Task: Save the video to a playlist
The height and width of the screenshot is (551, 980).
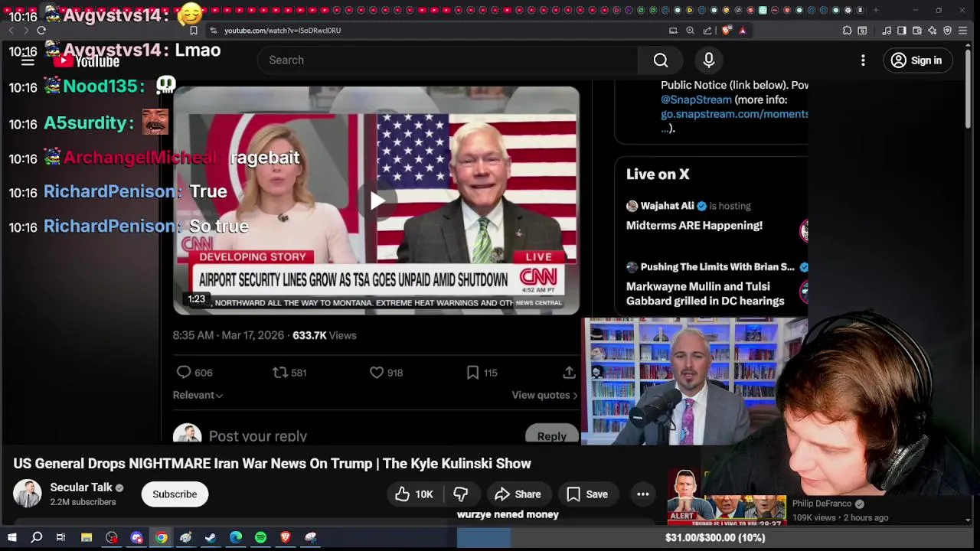Action: (x=587, y=494)
